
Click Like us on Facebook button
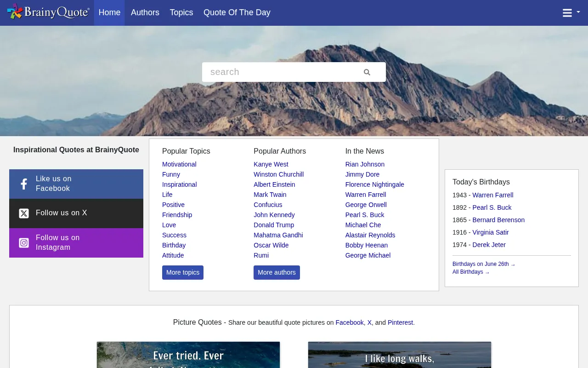pos(76,184)
